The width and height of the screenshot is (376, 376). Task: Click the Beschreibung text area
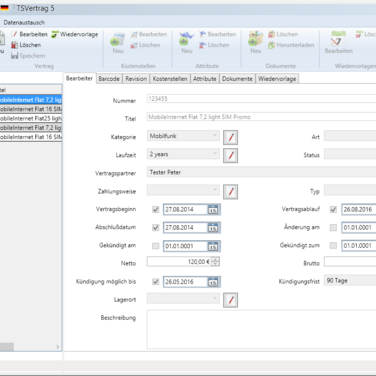(261, 330)
